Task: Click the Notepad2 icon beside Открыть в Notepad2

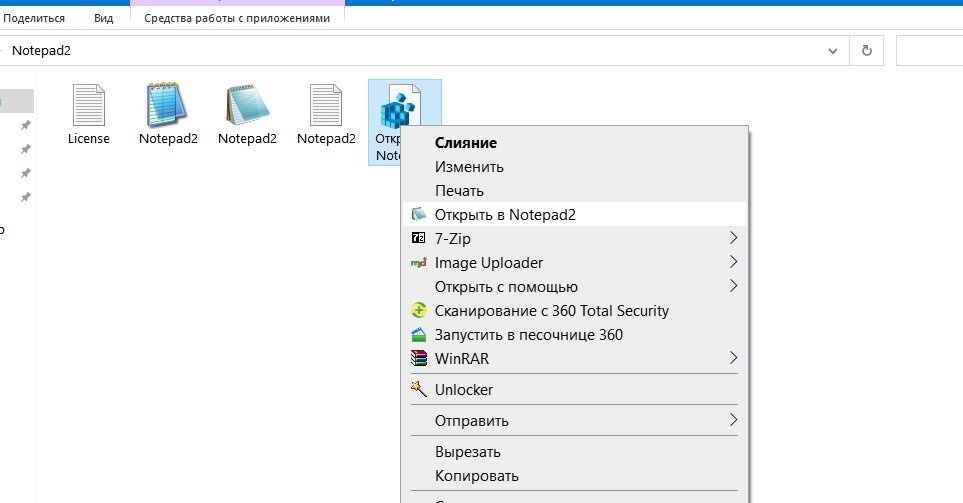Action: click(419, 215)
